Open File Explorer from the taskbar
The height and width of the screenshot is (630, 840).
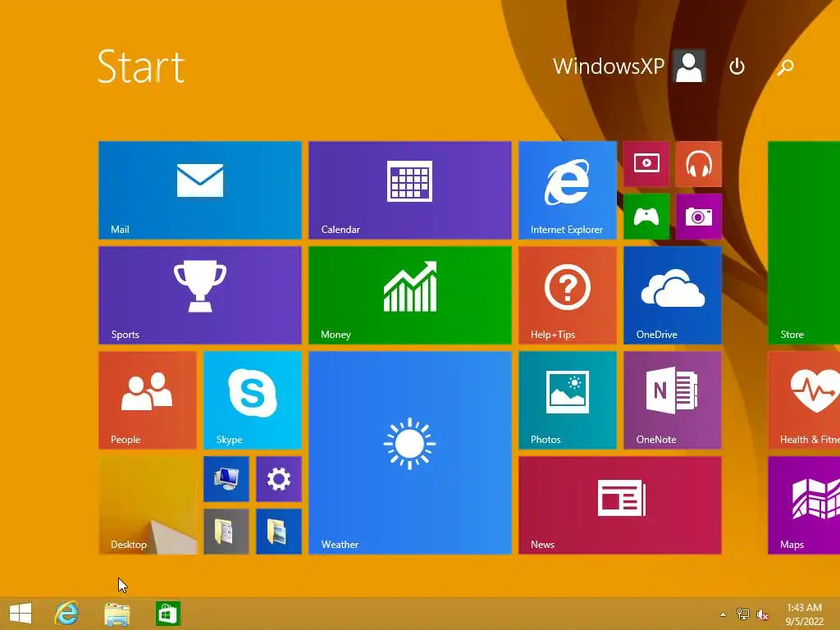tap(116, 614)
